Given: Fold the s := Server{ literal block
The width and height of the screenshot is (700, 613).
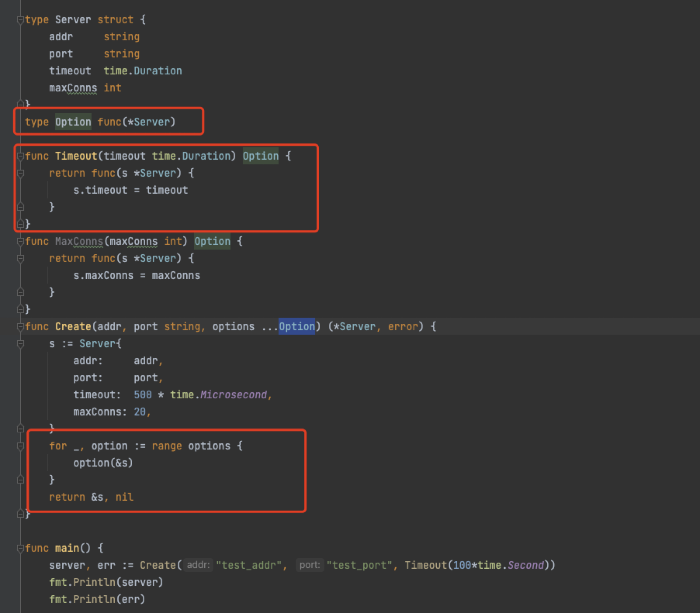Looking at the screenshot, I should pyautogui.click(x=21, y=344).
